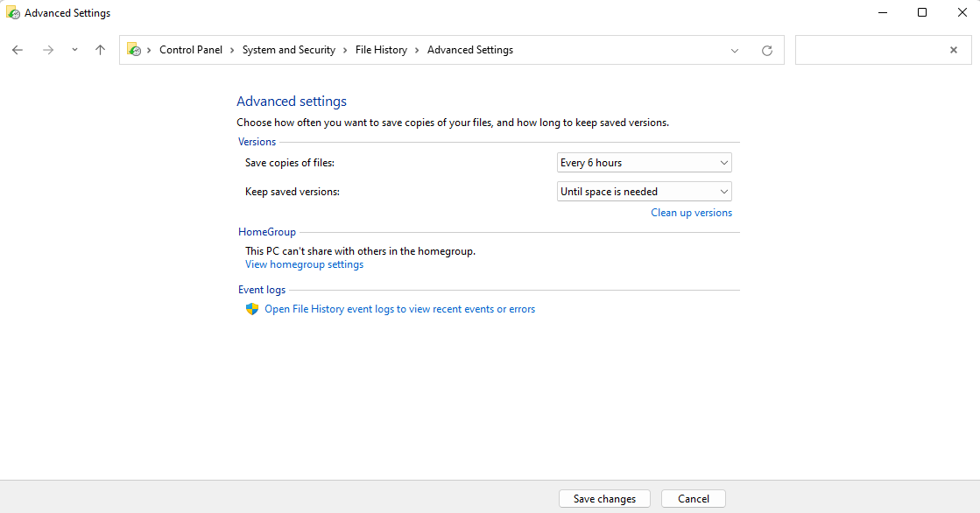This screenshot has width=980, height=513.
Task: Click the back navigation arrow
Action: (x=18, y=50)
